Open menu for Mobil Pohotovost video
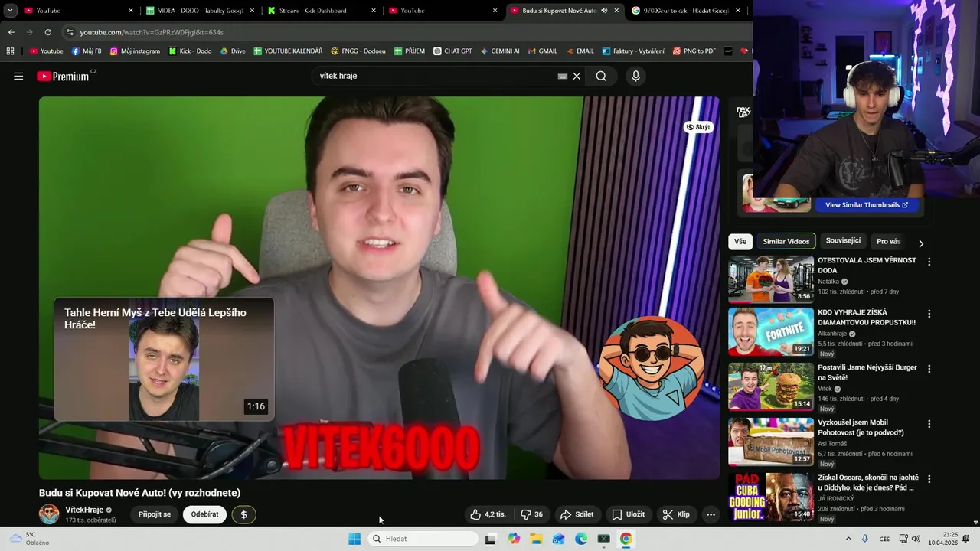 (x=929, y=424)
